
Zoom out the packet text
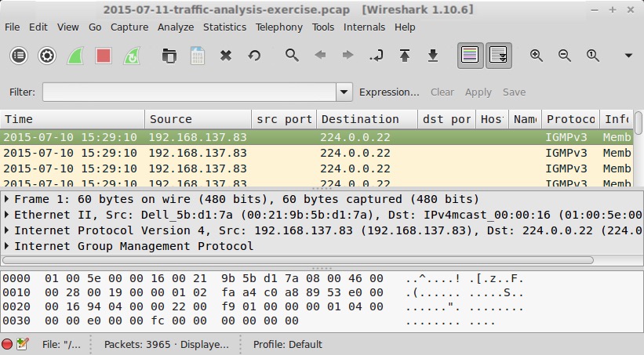tap(564, 56)
